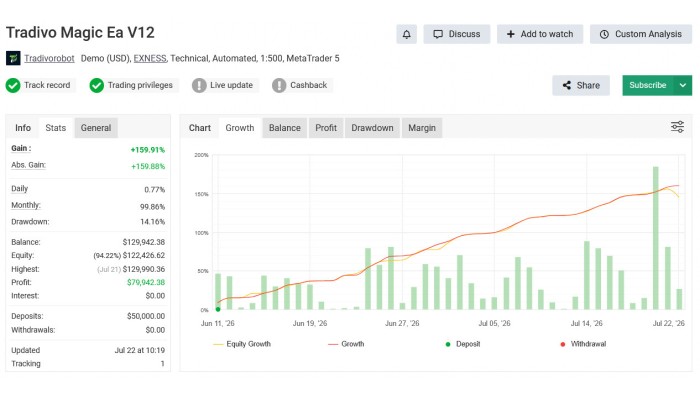This screenshot has height=400, width=700.
Task: Add system to watch list
Action: pos(540,34)
